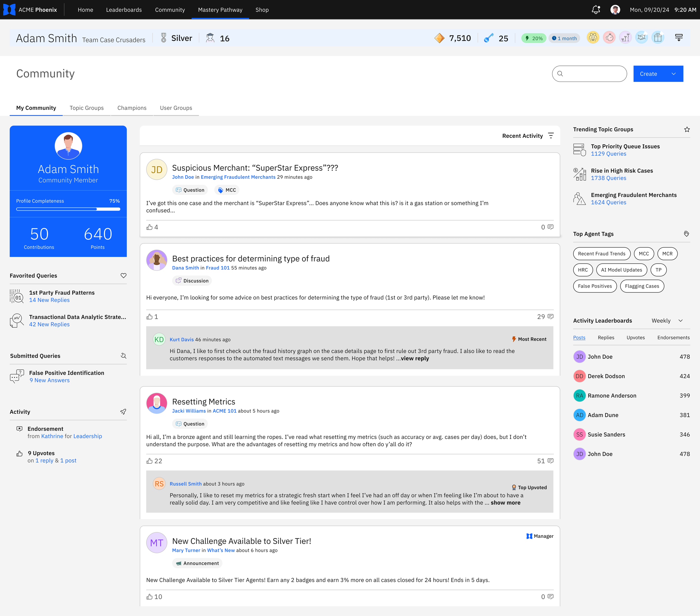Click the Profile Completeness progress bar
Viewport: 700px width, 616px height.
68,209
